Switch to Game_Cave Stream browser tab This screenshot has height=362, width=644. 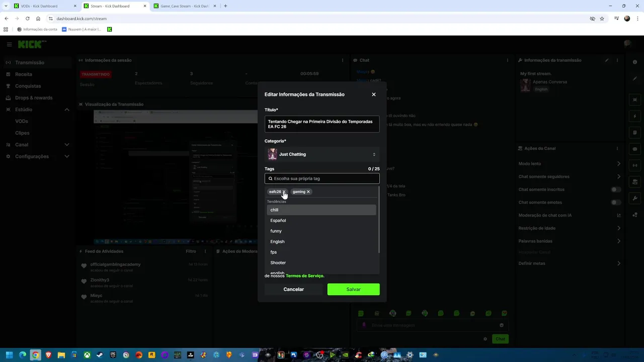pyautogui.click(x=184, y=6)
